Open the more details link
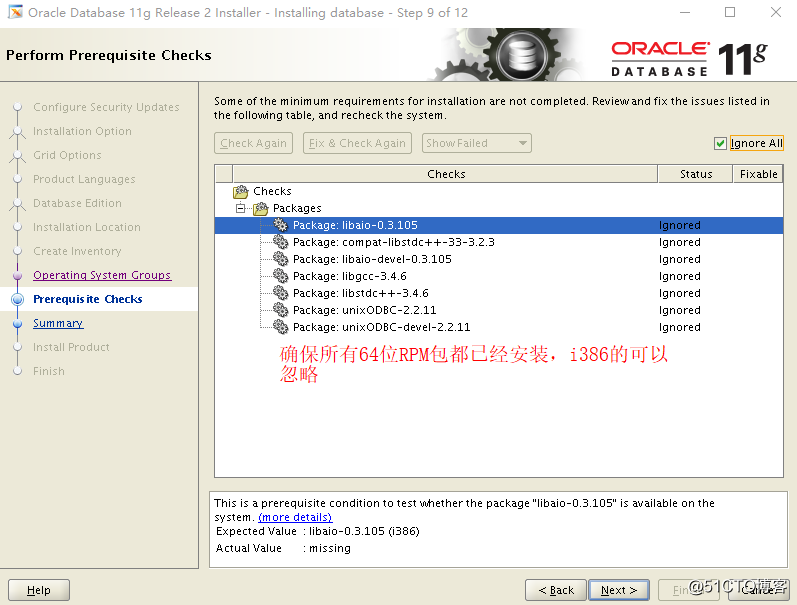This screenshot has width=797, height=605. (295, 517)
